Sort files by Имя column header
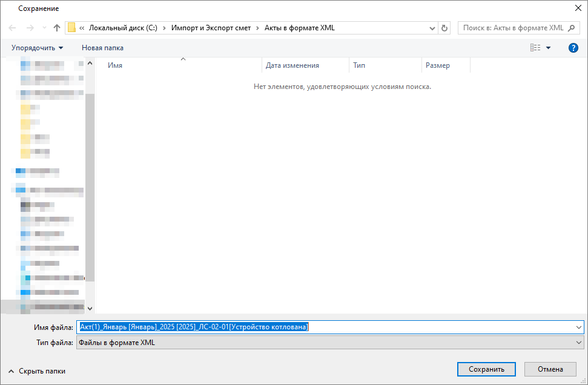The image size is (588, 385). (x=115, y=65)
